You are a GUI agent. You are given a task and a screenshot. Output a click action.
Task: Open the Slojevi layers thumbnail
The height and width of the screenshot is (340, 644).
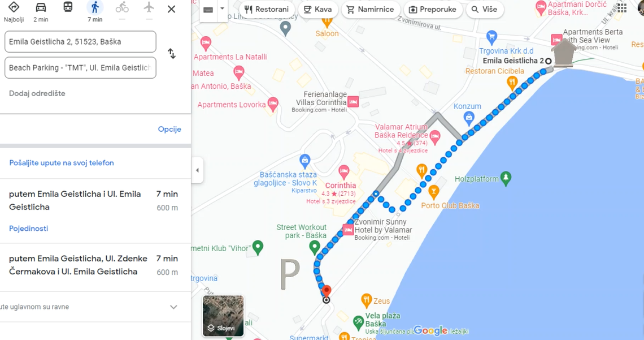[x=223, y=316]
